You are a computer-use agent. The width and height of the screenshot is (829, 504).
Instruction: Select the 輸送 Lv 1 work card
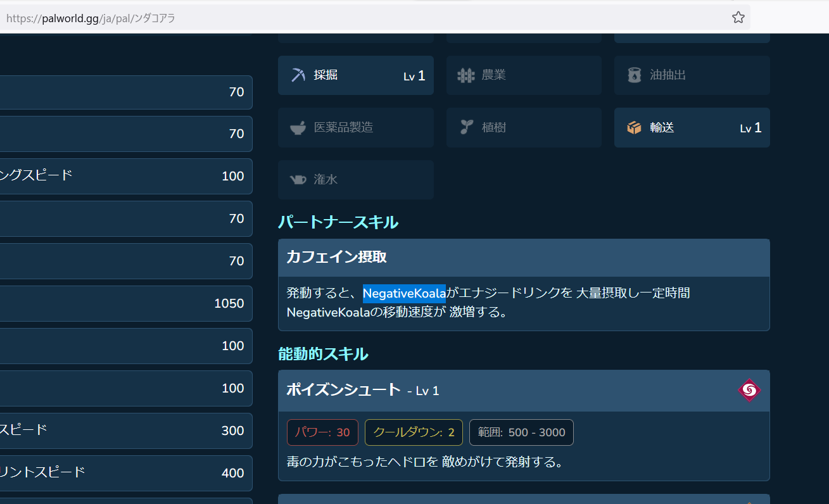click(692, 127)
